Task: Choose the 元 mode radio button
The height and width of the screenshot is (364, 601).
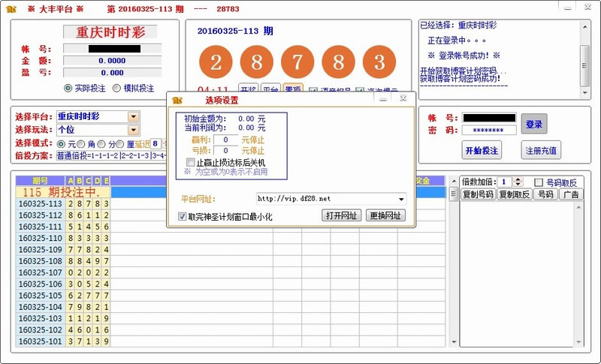Action: click(61, 144)
